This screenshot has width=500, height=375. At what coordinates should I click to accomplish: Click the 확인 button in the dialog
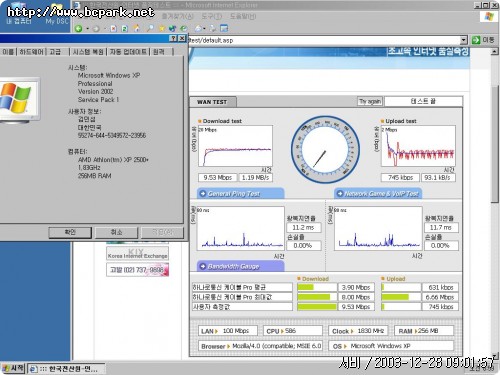[x=70, y=232]
